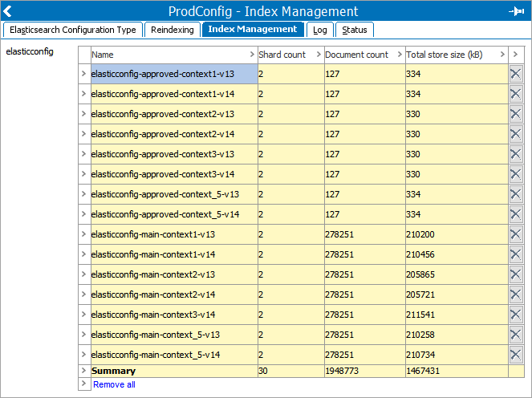Switch to the Status tab
Image resolution: width=532 pixels, height=398 pixels.
click(354, 30)
